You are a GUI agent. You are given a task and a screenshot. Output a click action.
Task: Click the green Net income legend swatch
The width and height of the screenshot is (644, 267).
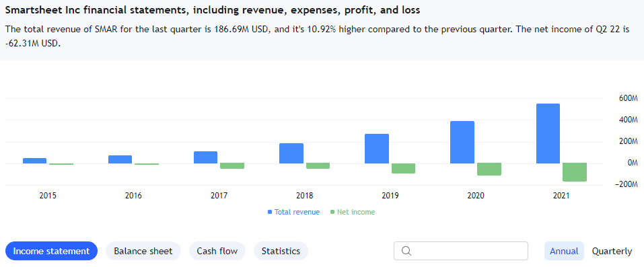[x=332, y=212]
